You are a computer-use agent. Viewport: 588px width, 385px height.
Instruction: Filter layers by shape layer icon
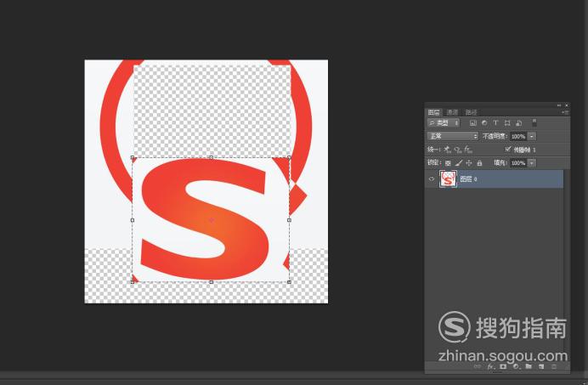coord(507,122)
